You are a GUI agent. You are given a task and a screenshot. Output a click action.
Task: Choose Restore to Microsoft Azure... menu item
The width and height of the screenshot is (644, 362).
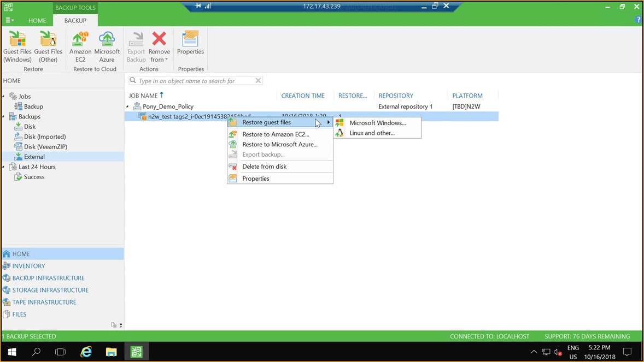(x=280, y=145)
